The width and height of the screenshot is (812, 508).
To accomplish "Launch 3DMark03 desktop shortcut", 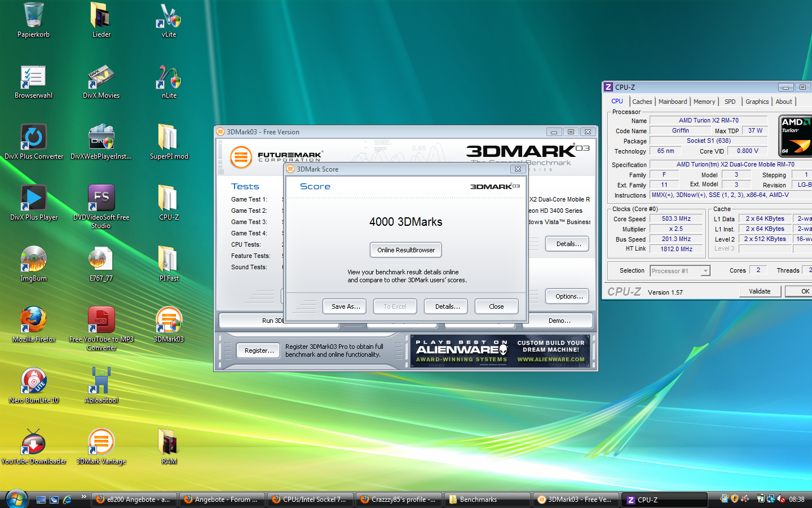I will coord(169,326).
